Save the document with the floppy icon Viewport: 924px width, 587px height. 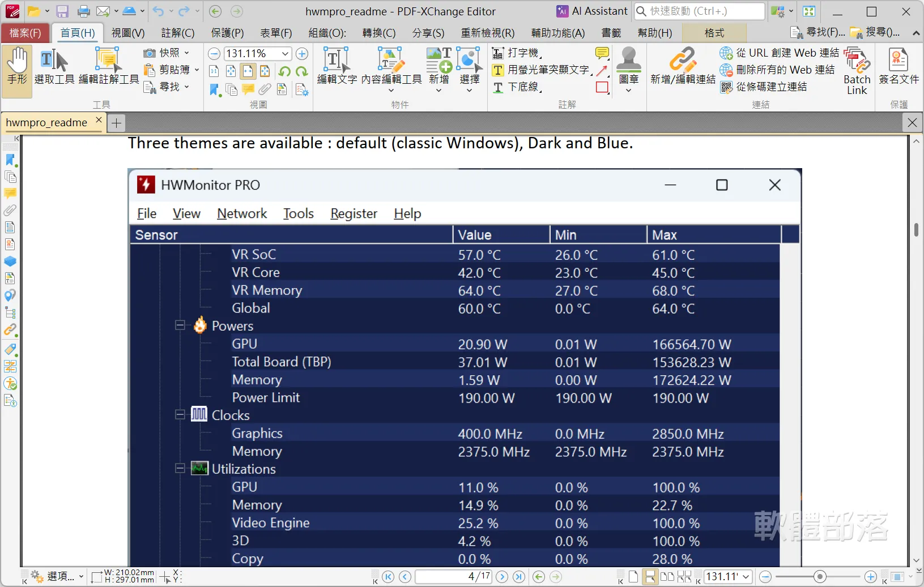pos(62,11)
